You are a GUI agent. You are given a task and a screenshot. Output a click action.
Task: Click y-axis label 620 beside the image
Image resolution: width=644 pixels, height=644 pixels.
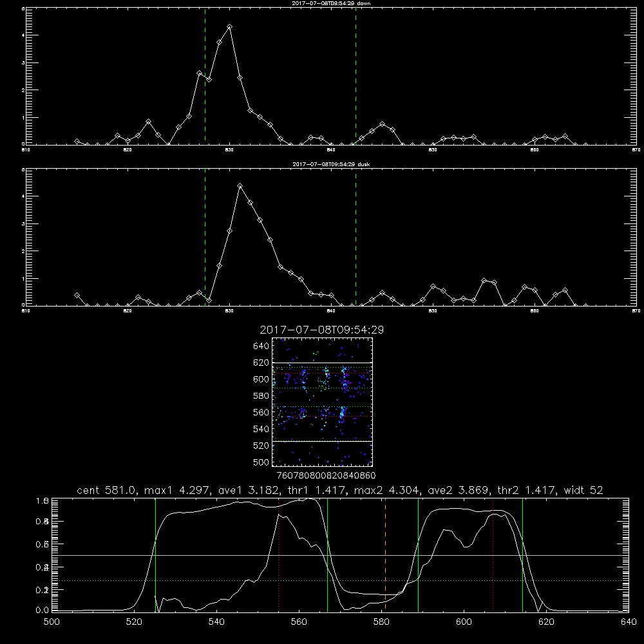(x=261, y=363)
